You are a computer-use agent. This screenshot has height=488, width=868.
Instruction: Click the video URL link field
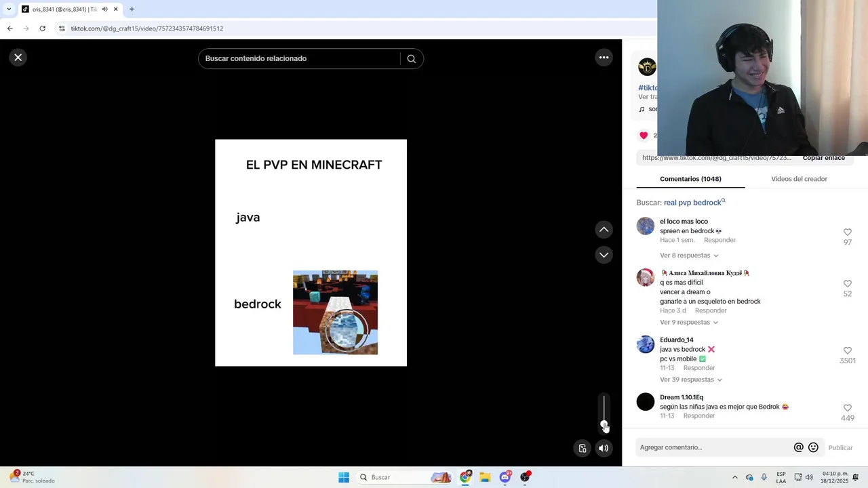point(717,158)
